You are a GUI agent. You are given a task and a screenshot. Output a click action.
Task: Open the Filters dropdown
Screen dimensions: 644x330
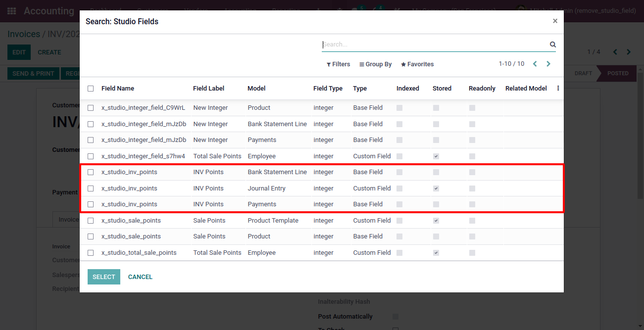tap(338, 64)
